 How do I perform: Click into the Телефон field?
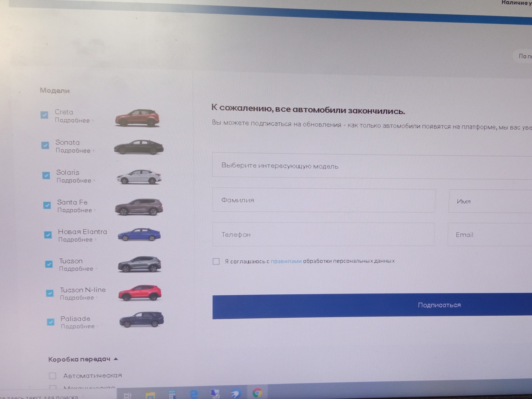coord(323,235)
